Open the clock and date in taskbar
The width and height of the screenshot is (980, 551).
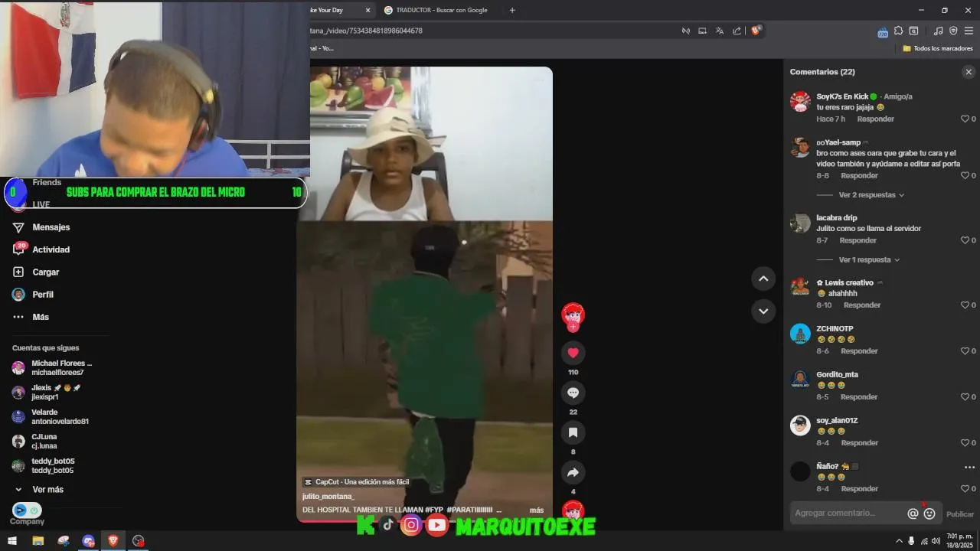tap(959, 540)
